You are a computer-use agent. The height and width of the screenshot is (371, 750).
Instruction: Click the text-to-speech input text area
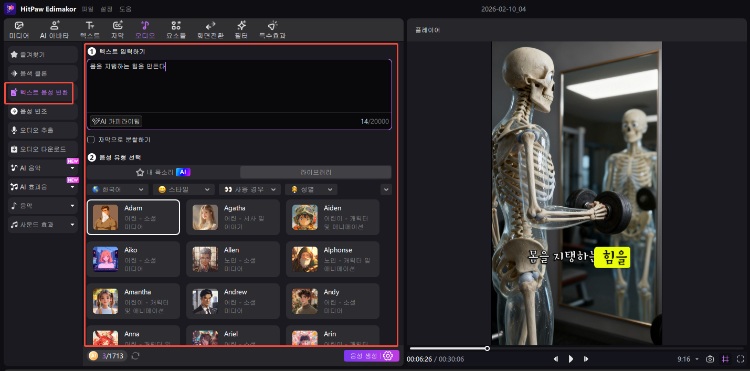tap(239, 86)
